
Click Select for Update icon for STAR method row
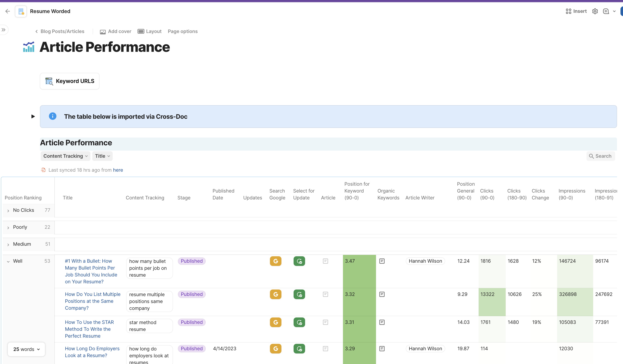299,322
